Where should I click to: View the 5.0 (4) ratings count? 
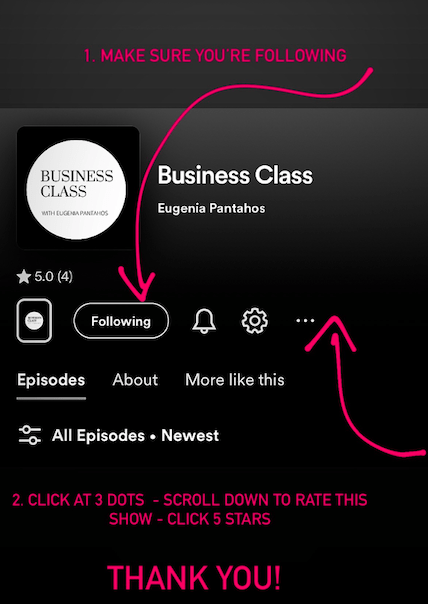pos(53,277)
